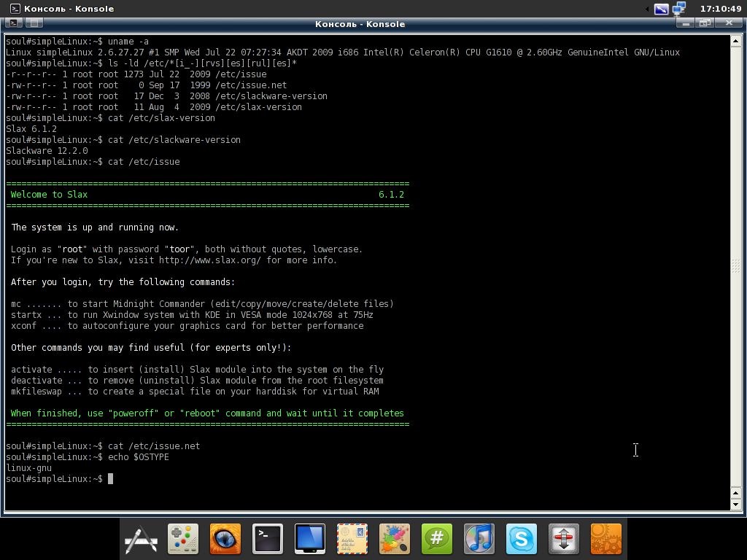Image resolution: width=747 pixels, height=560 pixels.
Task: Open the green hash IRC chat app
Action: point(437,539)
